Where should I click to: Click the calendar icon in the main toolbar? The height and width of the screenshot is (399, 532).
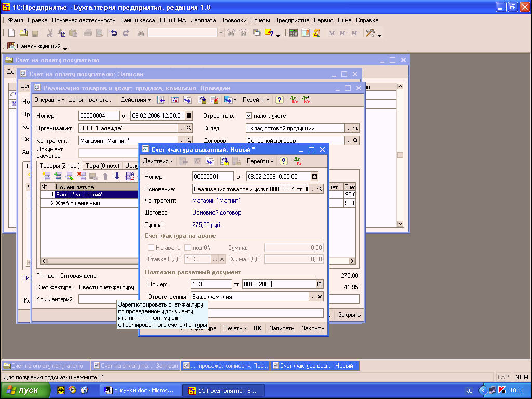305,33
